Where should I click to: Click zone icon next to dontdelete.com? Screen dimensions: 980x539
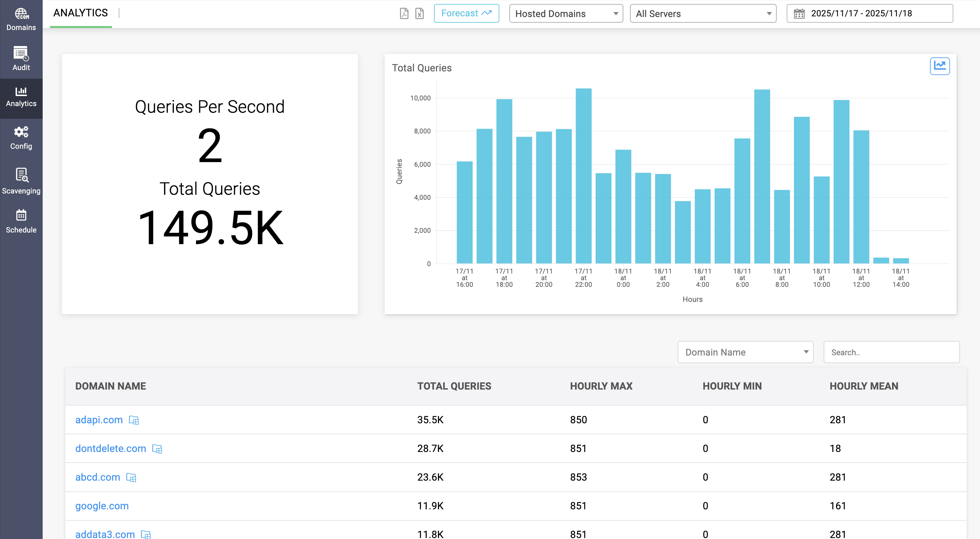[x=157, y=449]
